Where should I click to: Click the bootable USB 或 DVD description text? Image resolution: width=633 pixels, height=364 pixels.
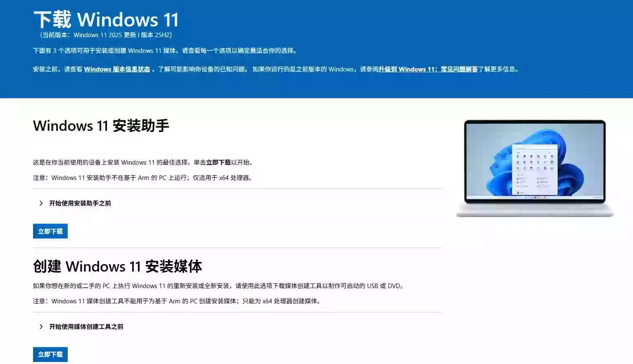coord(218,285)
